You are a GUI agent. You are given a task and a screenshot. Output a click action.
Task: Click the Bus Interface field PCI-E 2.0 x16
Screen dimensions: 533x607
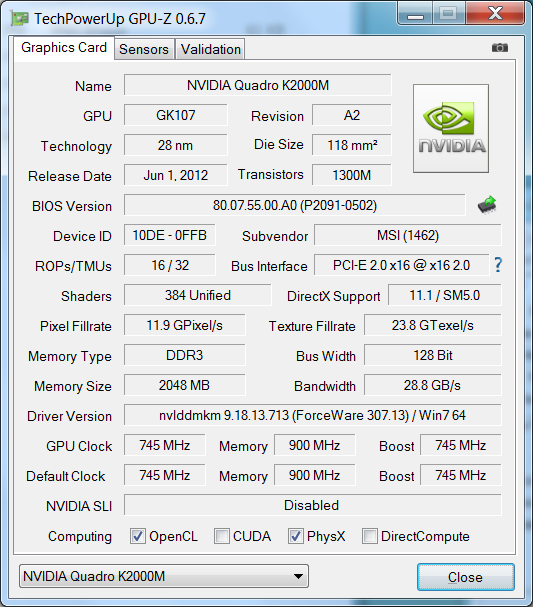(401, 265)
